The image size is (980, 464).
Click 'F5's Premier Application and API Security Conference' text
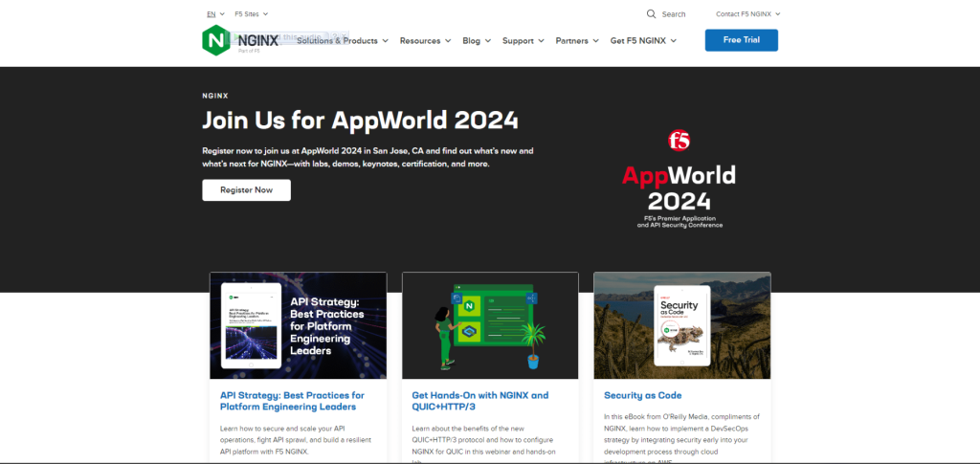(680, 221)
